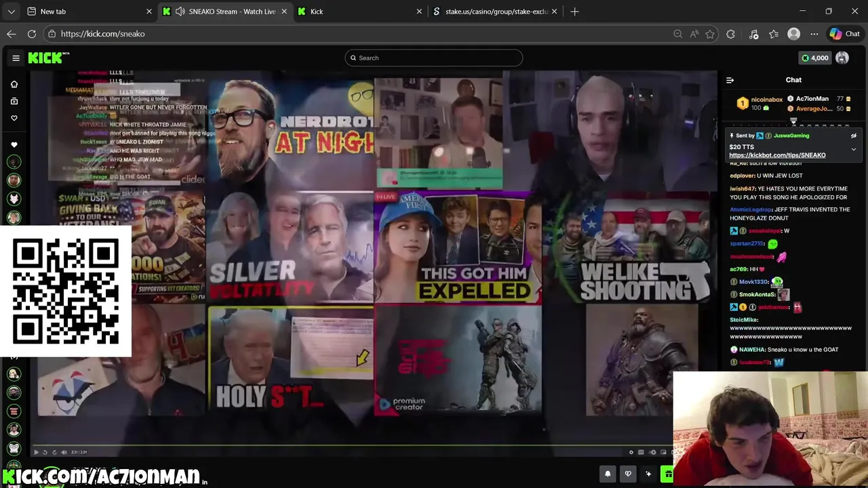Viewport: 868px width, 488px height.
Task: Click the sparkle button below video
Action: (648, 474)
